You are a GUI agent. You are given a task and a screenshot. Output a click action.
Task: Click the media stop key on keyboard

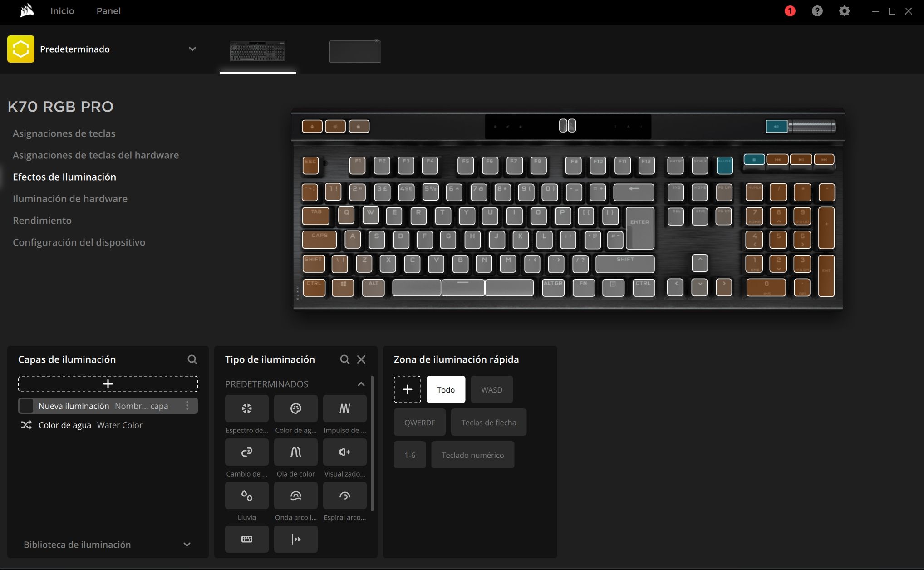click(x=754, y=160)
